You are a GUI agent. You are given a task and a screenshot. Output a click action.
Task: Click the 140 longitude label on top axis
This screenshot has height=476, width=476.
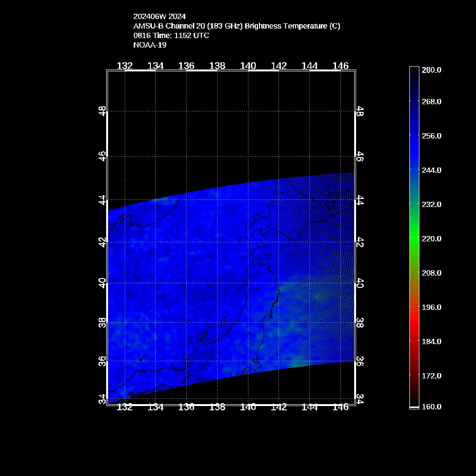(248, 66)
